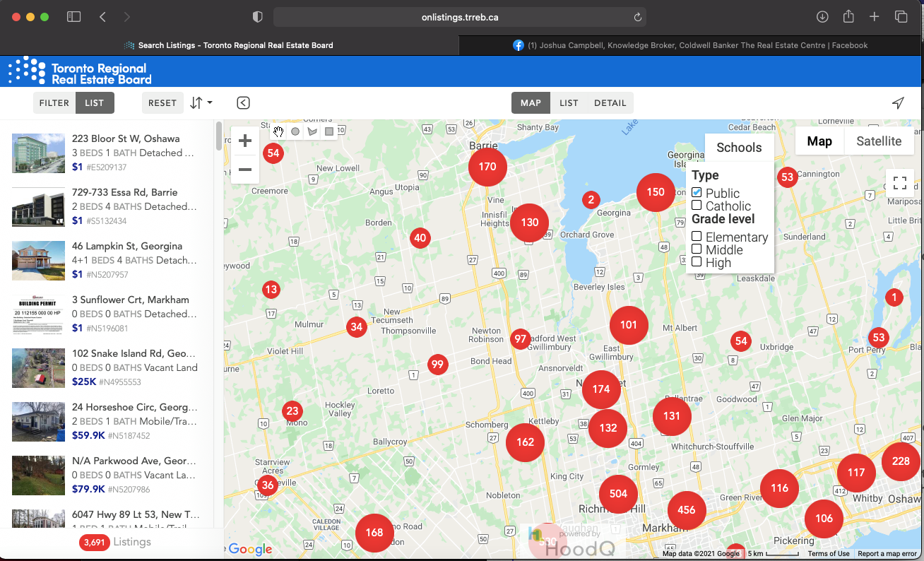The width and height of the screenshot is (924, 561).
Task: Select the hand pan drawing tool
Action: 279,131
